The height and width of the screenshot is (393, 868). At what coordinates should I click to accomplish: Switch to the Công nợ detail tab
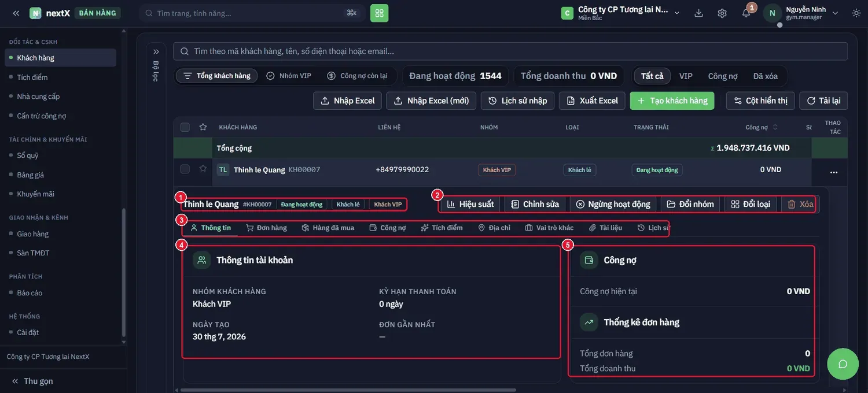[x=388, y=228]
